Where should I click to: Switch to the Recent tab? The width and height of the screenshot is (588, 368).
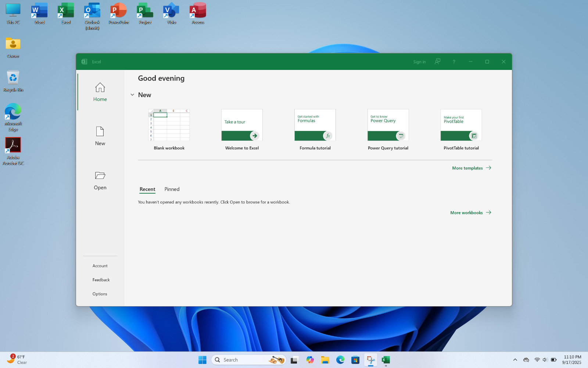point(147,189)
